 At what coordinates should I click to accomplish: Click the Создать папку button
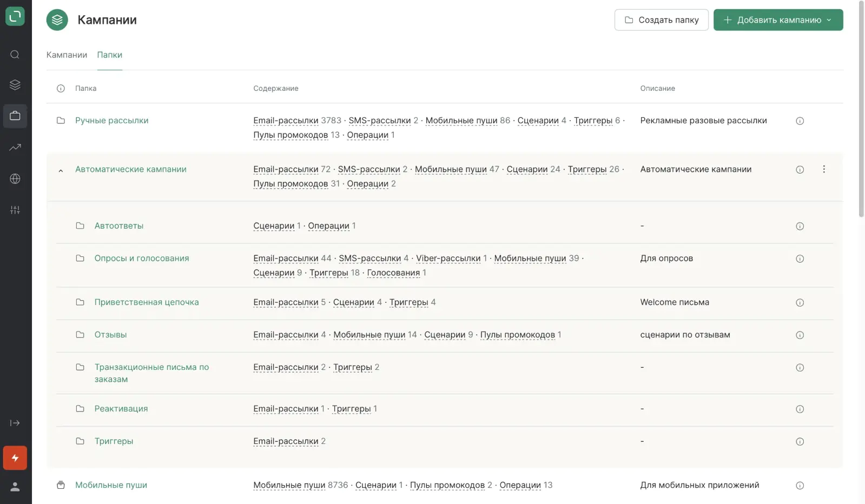pos(661,20)
